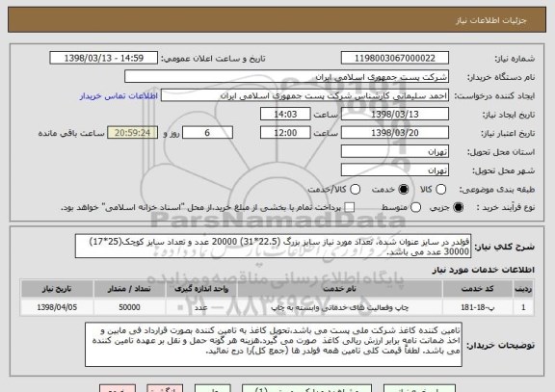Open the اطلاعات تماس خریدار link
Image resolution: width=555 pixels, height=392 pixels.
[119, 96]
